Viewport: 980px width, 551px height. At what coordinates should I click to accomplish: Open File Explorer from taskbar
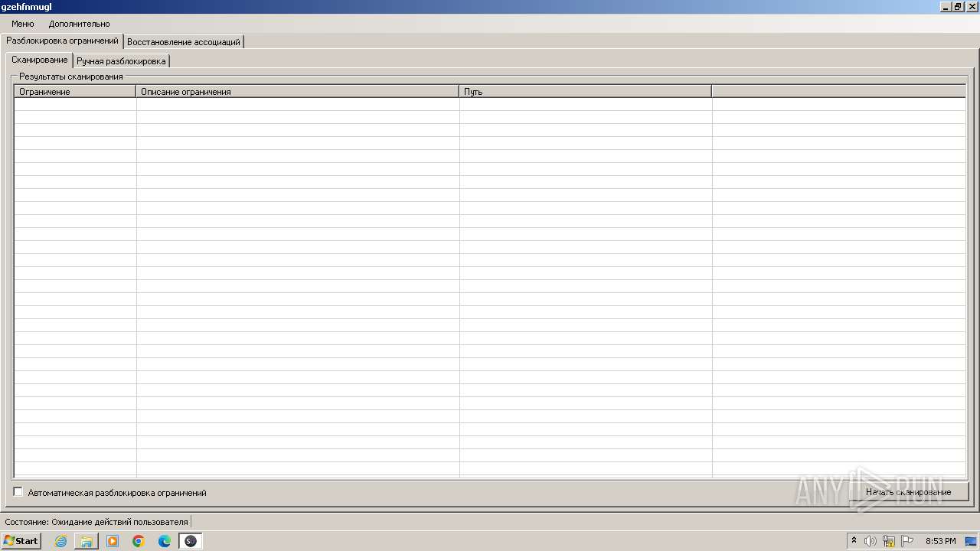(x=87, y=541)
